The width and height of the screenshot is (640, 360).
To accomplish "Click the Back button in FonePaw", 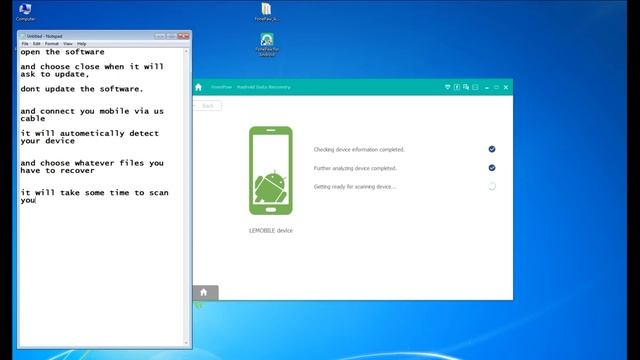I will [207, 106].
